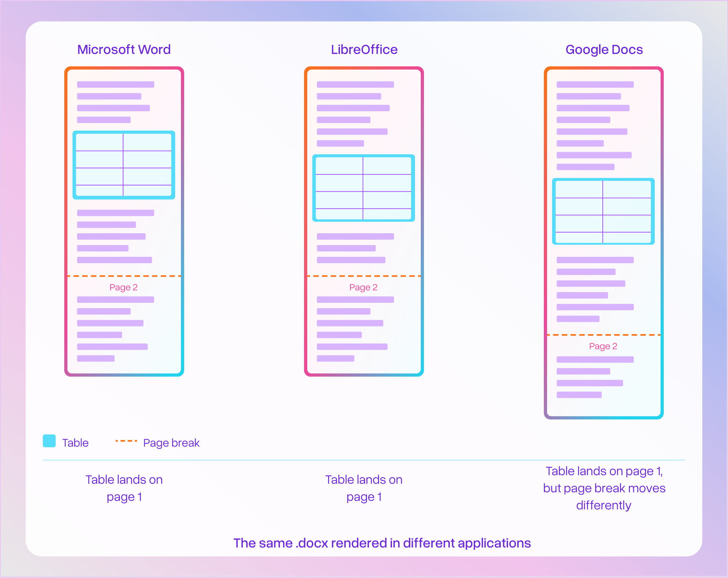Click dashed page break line in Google Docs
Image resolution: width=728 pixels, height=578 pixels.
coord(603,335)
